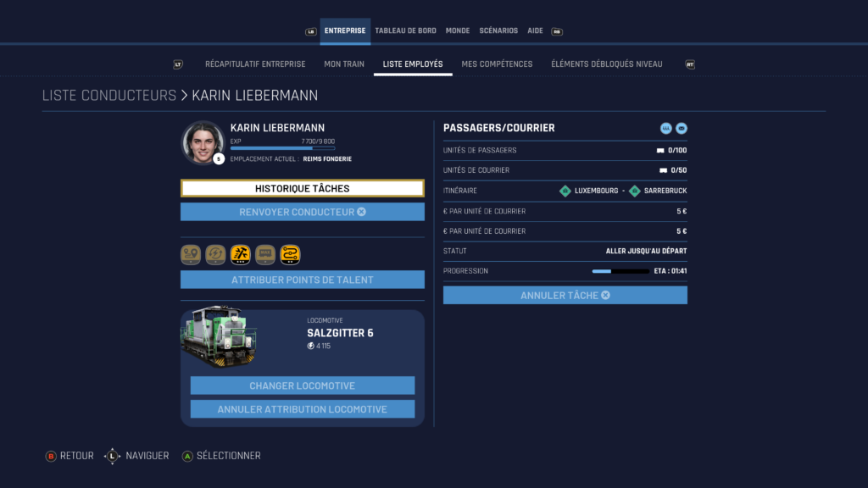Click the passengers icon in task header

tap(665, 129)
